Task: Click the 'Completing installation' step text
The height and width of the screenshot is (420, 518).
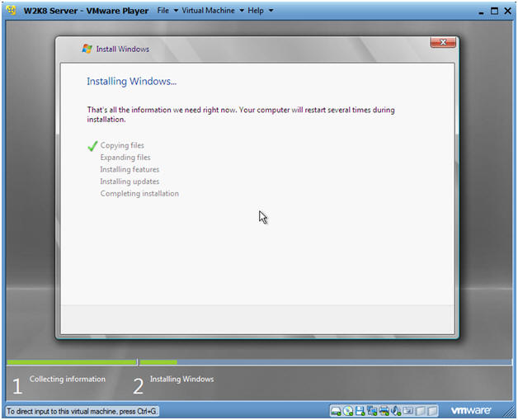Action: 139,193
